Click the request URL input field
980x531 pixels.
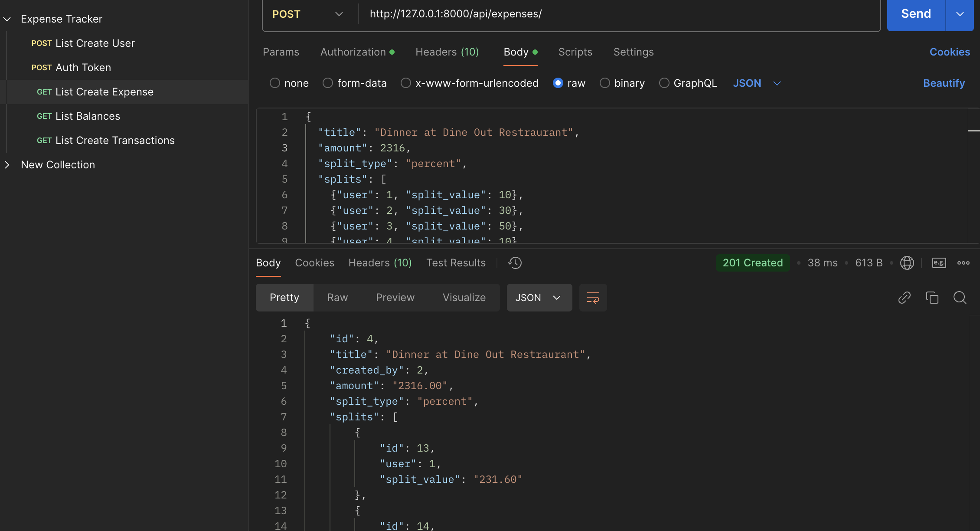pos(619,14)
